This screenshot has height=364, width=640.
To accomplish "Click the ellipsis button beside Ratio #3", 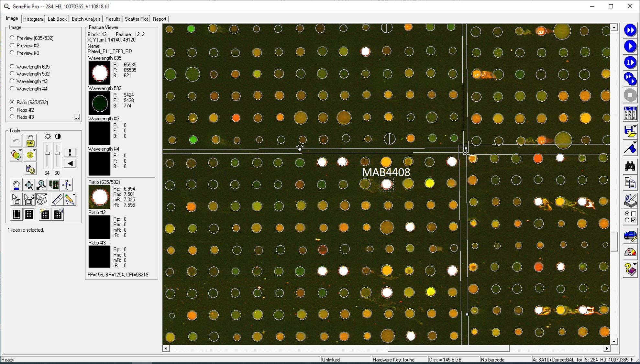I will point(77,117).
